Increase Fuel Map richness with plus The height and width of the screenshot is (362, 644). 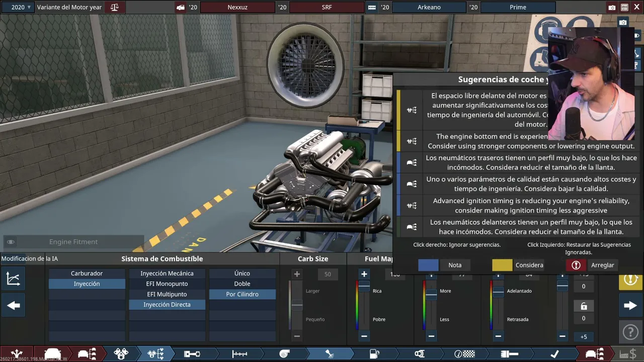click(364, 274)
